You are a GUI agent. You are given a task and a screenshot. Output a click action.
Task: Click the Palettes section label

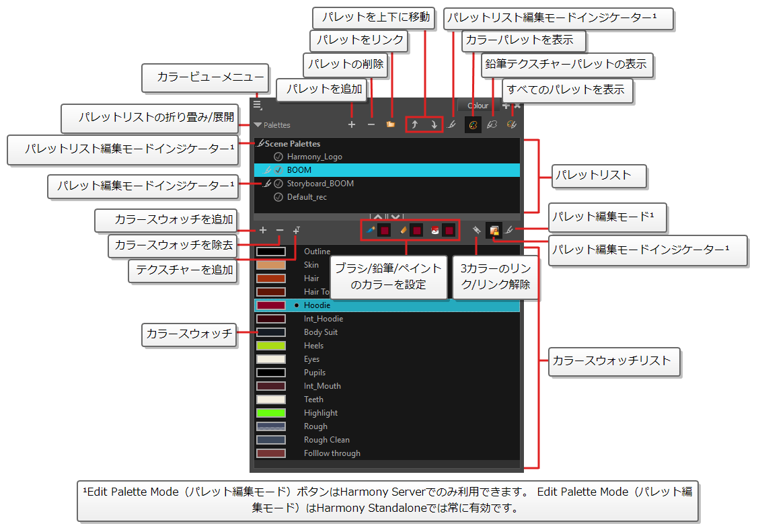(277, 125)
